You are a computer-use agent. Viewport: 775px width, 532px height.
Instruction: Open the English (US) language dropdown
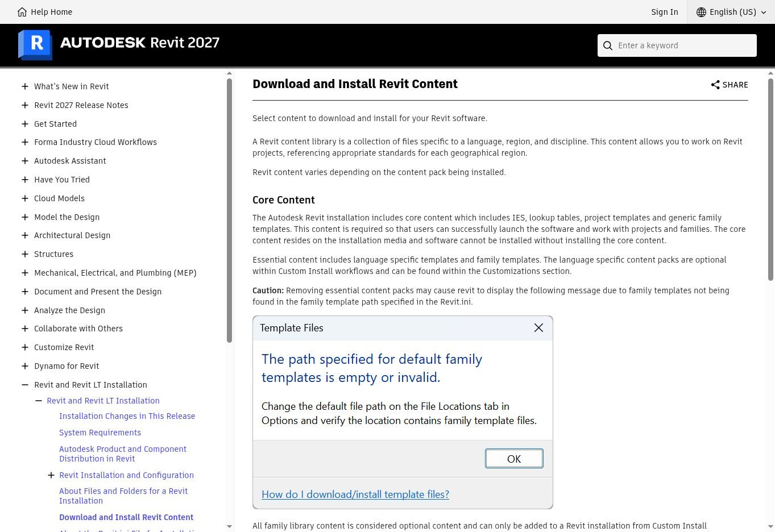point(731,12)
